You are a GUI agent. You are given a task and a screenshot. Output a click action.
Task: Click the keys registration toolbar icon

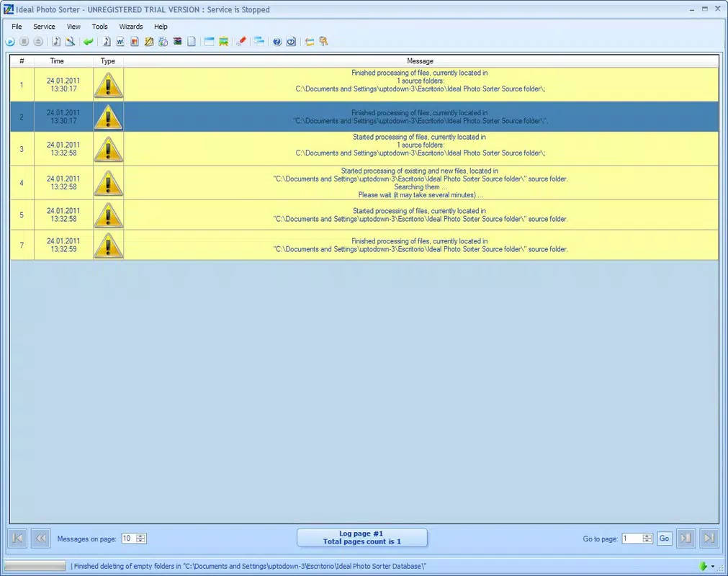pos(323,42)
